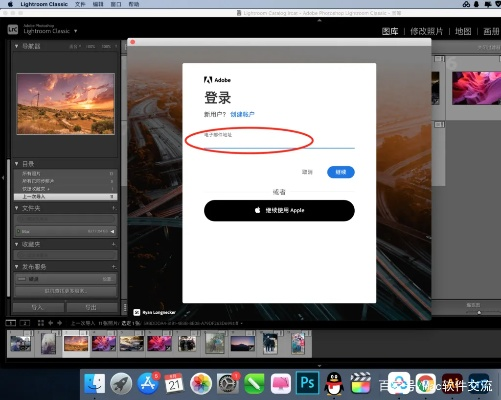
Task: Open CleanMyMac pink icon from Dock
Action: (281, 383)
